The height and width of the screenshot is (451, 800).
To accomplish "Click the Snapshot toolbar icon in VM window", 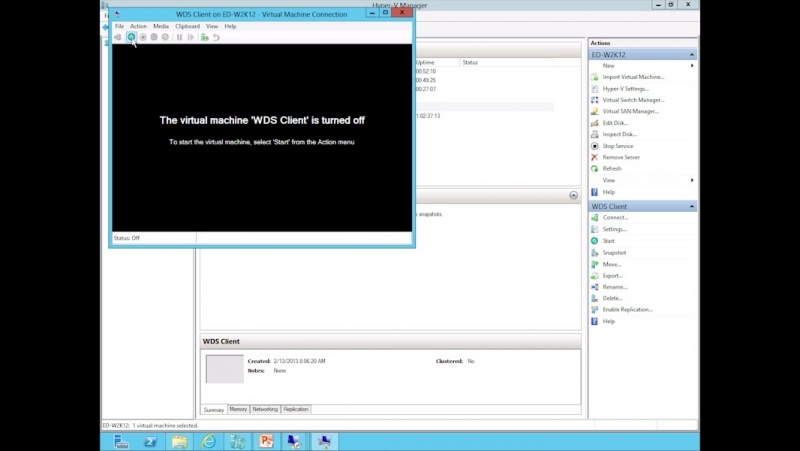I will point(205,37).
